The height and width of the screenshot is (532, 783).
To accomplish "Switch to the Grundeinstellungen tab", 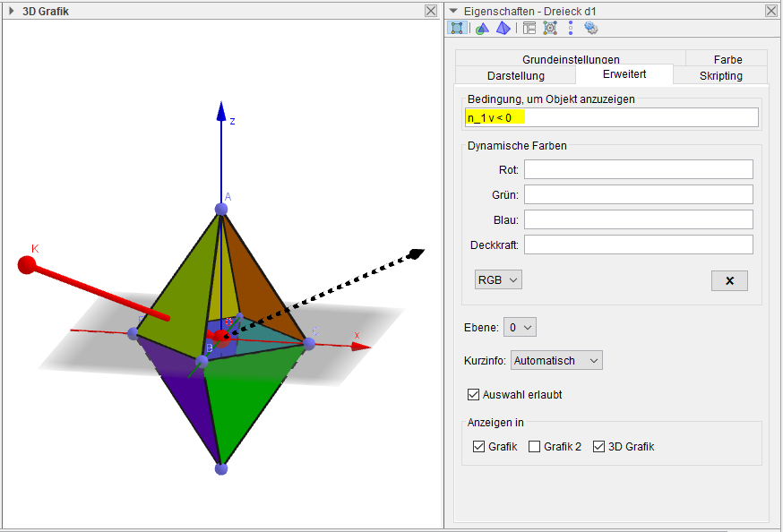I will [x=571, y=59].
